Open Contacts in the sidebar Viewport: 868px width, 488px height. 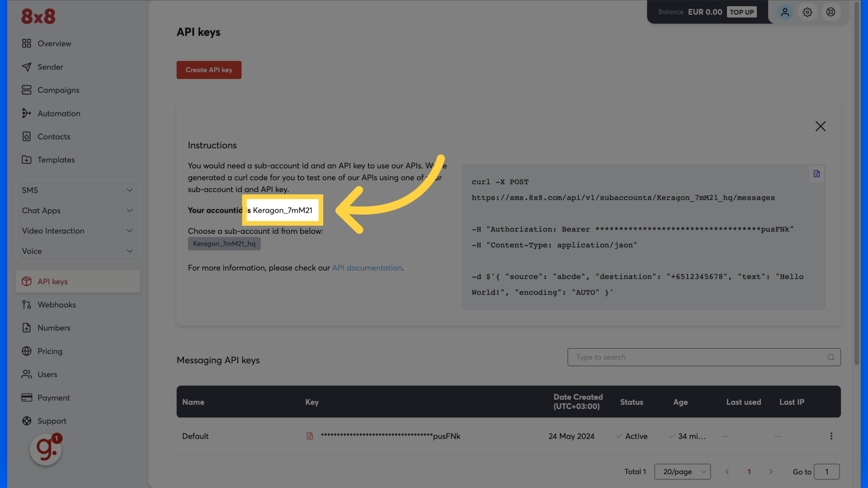pos(54,136)
